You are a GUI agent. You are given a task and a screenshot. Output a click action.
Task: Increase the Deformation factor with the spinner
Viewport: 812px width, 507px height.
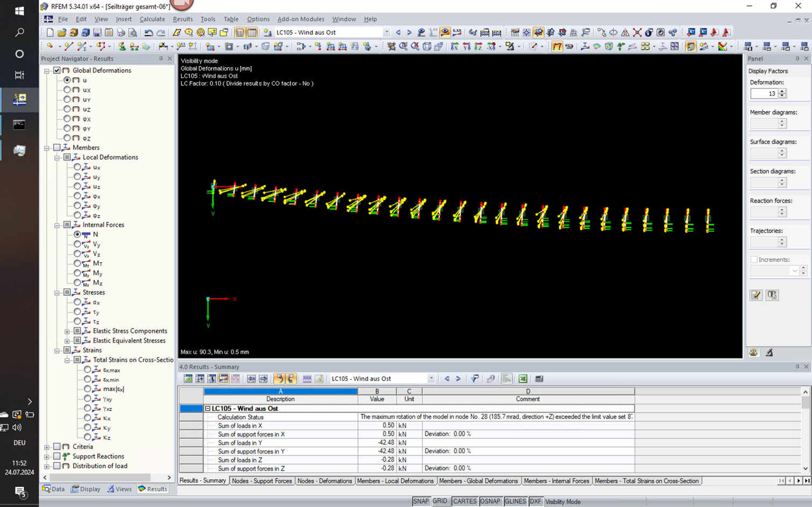click(782, 91)
